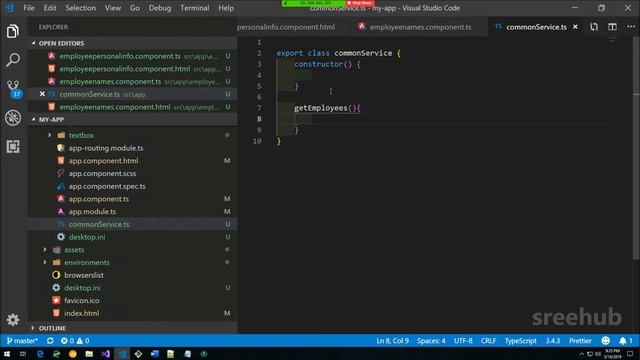
Task: Open the Terminal menu
Action: coord(195,8)
